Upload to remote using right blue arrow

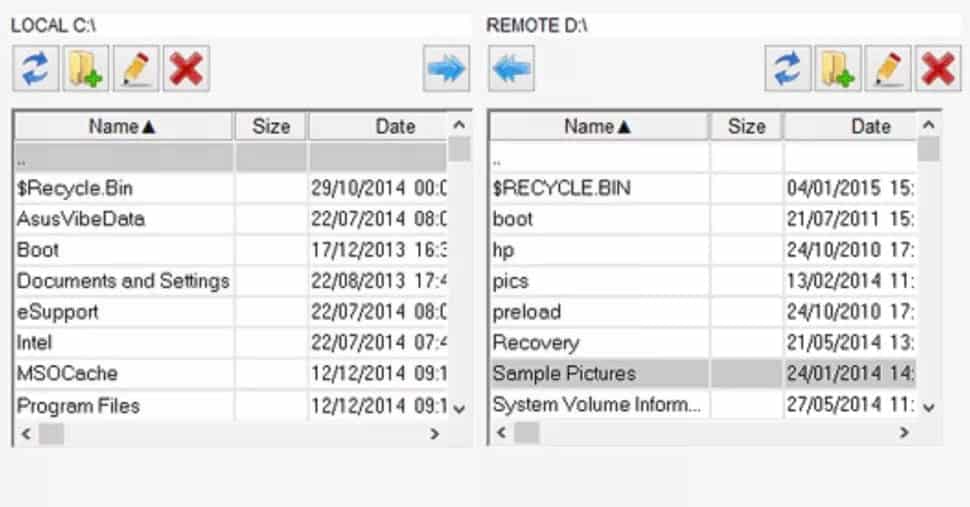point(446,69)
